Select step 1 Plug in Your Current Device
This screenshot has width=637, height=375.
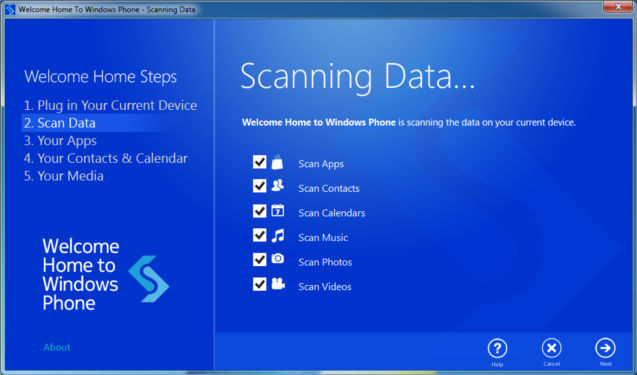(110, 106)
